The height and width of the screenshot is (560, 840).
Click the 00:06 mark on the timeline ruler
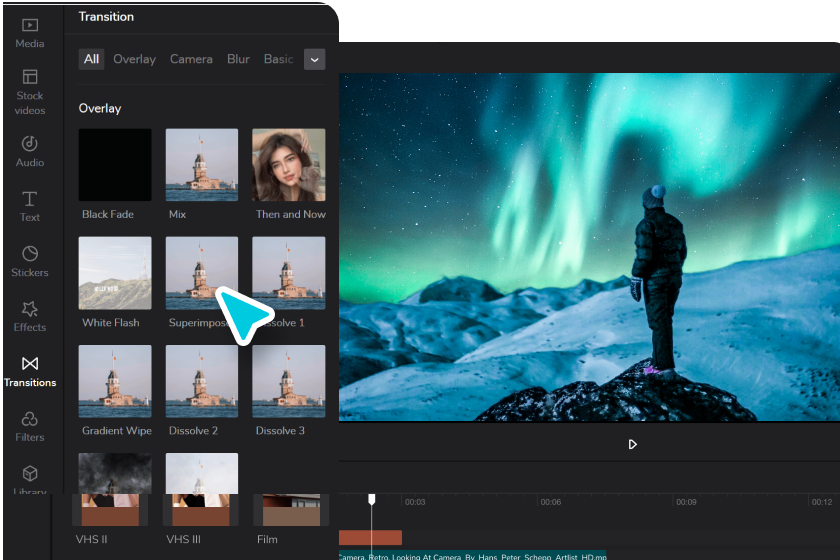click(x=550, y=502)
